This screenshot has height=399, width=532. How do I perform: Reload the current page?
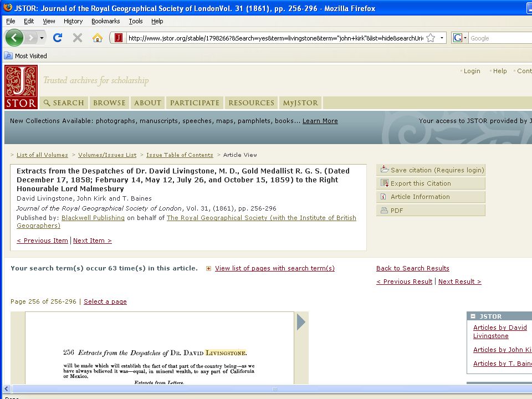[x=57, y=38]
